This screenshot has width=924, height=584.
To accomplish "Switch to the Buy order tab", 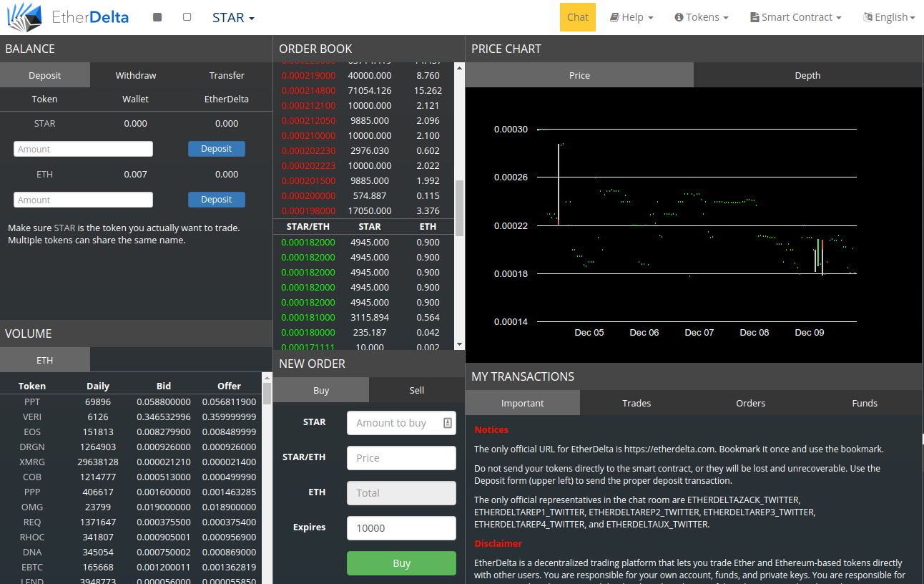I will coord(321,390).
